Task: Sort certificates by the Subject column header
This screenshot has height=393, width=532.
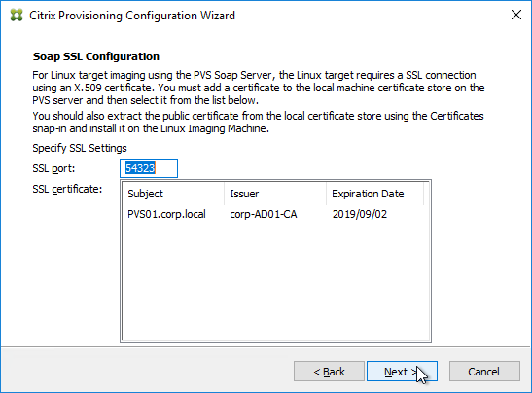Action: click(173, 194)
